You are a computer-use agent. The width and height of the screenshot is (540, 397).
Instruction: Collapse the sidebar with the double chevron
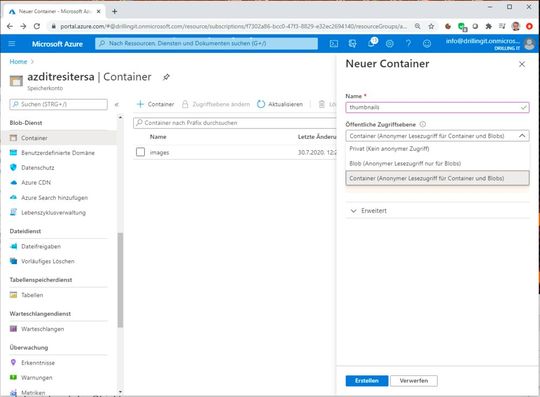pos(117,104)
